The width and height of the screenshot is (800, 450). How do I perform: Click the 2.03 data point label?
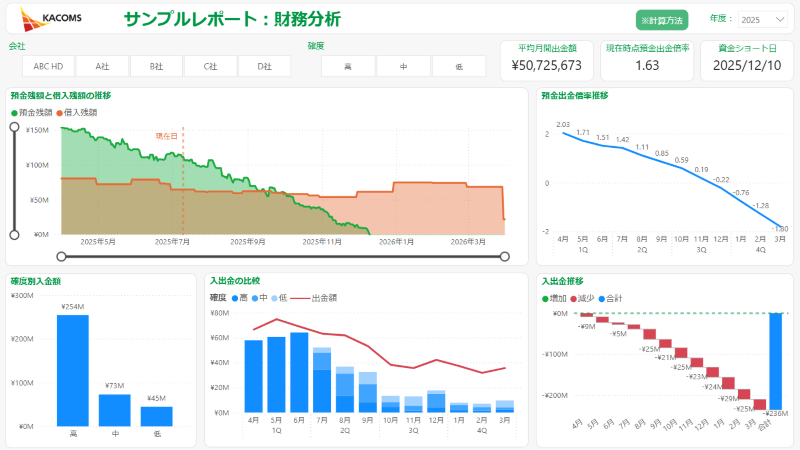[x=563, y=124]
